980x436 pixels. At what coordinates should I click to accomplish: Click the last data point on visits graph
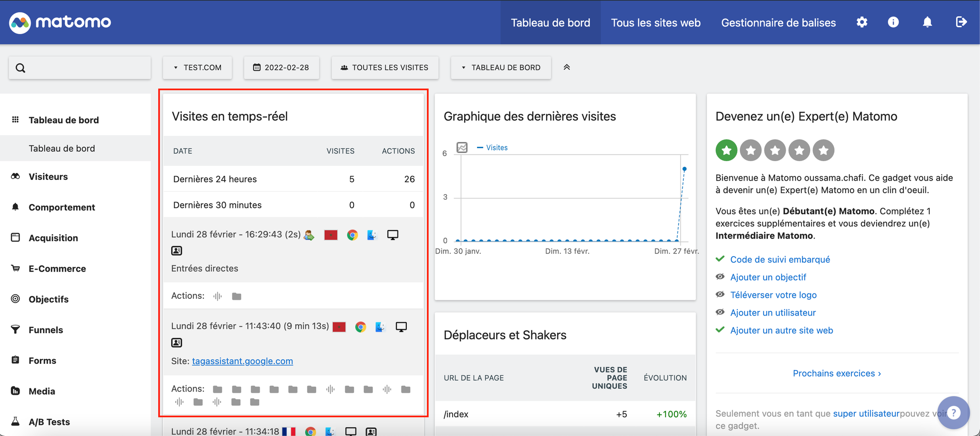click(684, 169)
